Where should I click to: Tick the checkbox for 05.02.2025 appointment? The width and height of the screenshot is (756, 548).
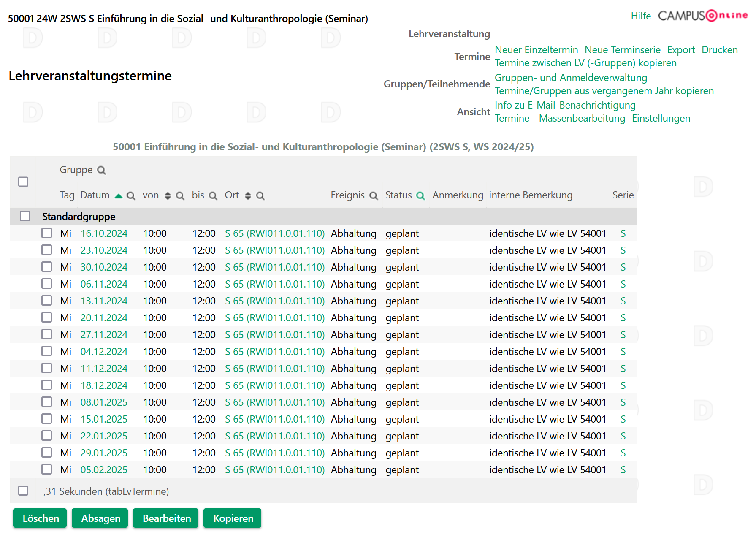coord(47,469)
